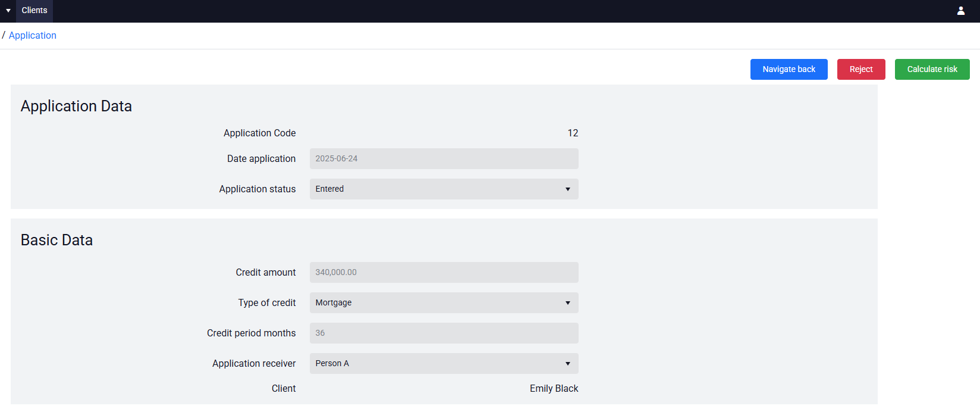
Task: Click the Credit period months field
Action: pos(444,333)
